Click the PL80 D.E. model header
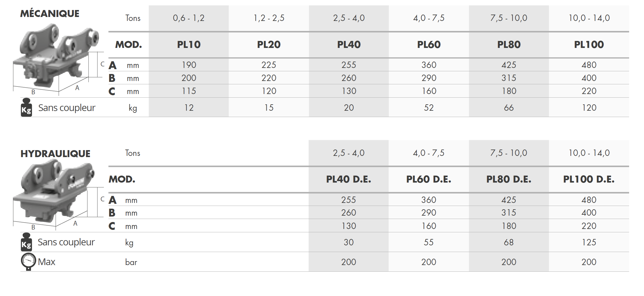This screenshot has width=644, height=296. point(509,179)
